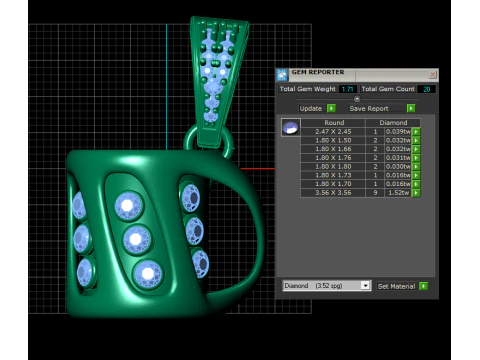The width and height of the screenshot is (480, 360).
Task: Select the 1.80 X 1.70 size cell
Action: tap(333, 184)
